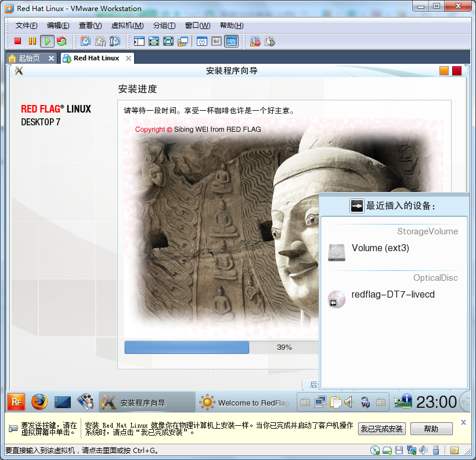Click the 39% installation progress bar
The height and width of the screenshot is (460, 476).
(x=222, y=347)
